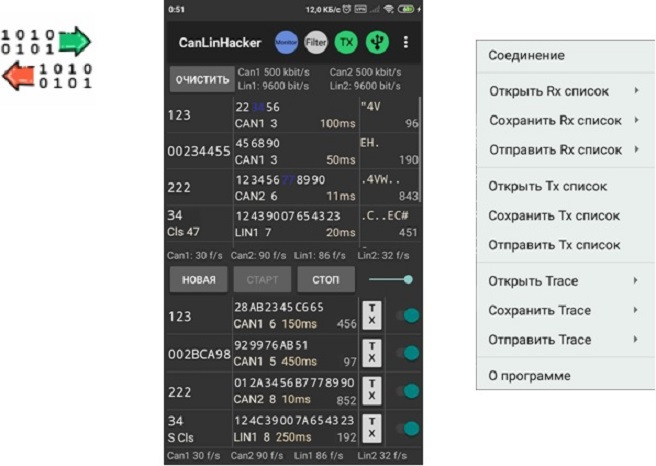Tap the 250ms period in LIN1 row

[x=293, y=437]
